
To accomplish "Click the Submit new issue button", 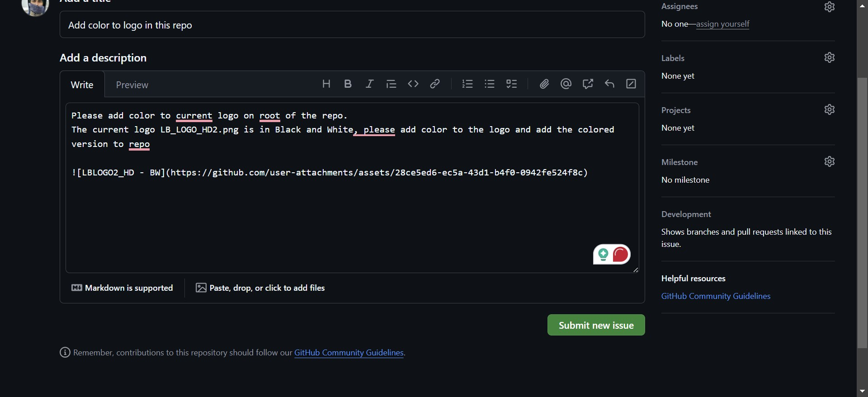I will [596, 325].
